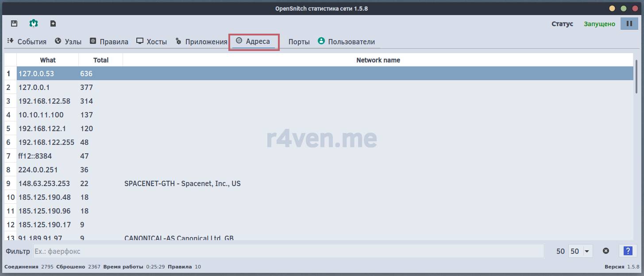Open the События tab
This screenshot has height=276, width=644.
pos(27,42)
